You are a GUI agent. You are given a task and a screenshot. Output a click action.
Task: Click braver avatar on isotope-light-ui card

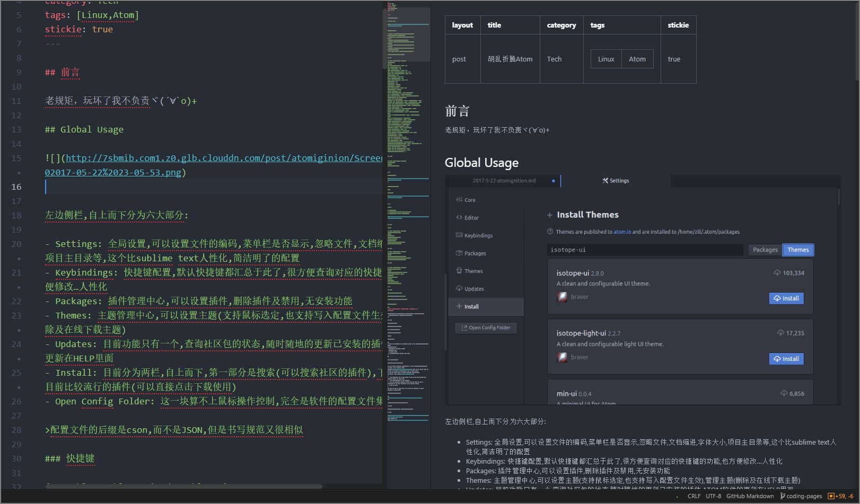pyautogui.click(x=562, y=357)
